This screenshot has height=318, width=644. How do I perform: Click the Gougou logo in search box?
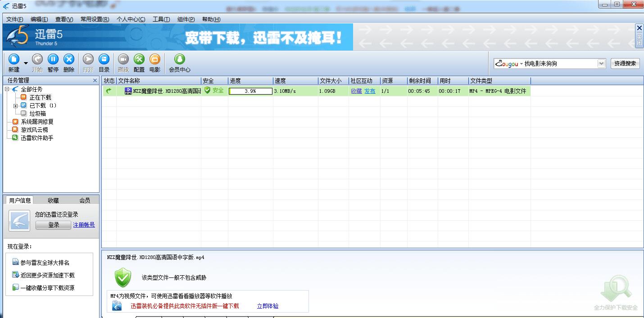[507, 64]
